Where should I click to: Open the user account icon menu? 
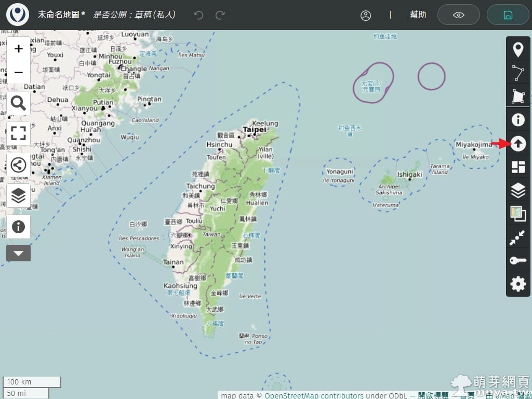click(x=366, y=15)
